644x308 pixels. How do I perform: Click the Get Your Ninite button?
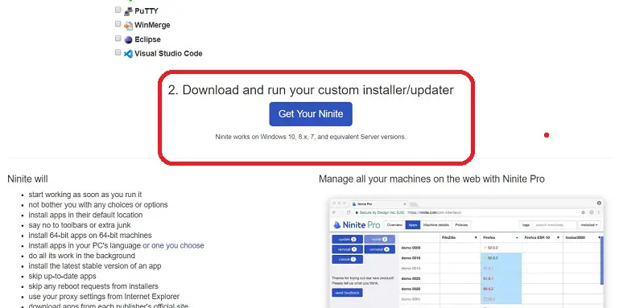[x=311, y=114]
